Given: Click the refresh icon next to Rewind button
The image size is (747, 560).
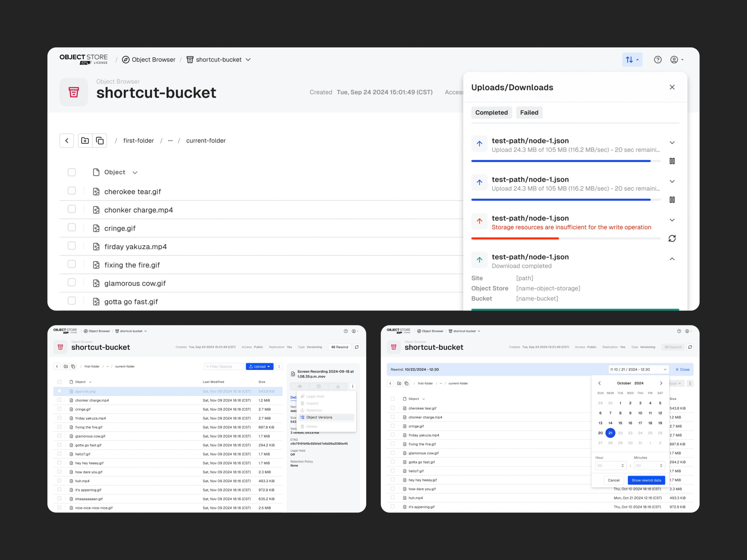Looking at the screenshot, I should pos(357,347).
